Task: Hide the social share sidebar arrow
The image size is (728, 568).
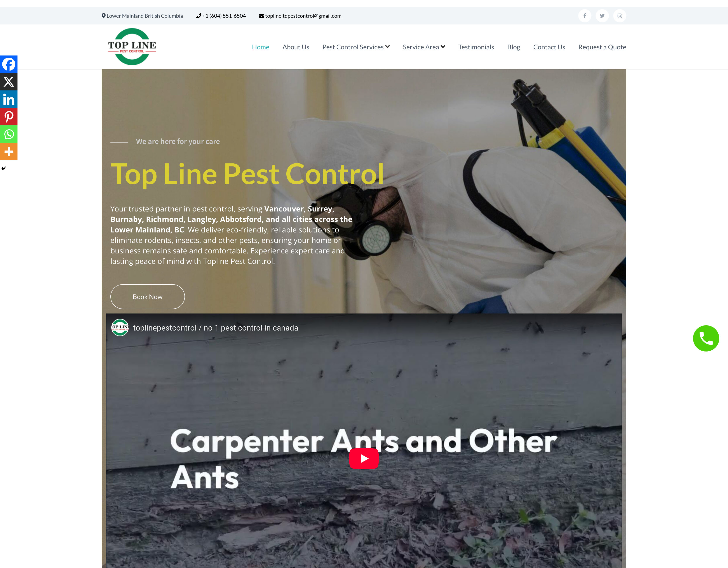Action: click(x=3, y=169)
